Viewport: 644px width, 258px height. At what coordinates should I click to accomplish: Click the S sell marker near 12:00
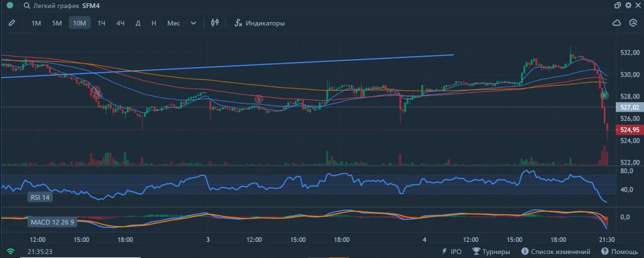tap(259, 100)
